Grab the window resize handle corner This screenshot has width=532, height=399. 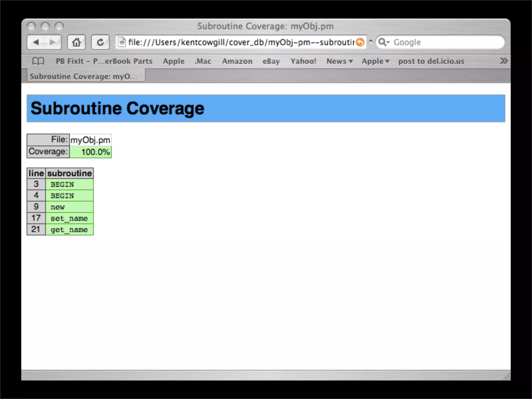coord(507,376)
